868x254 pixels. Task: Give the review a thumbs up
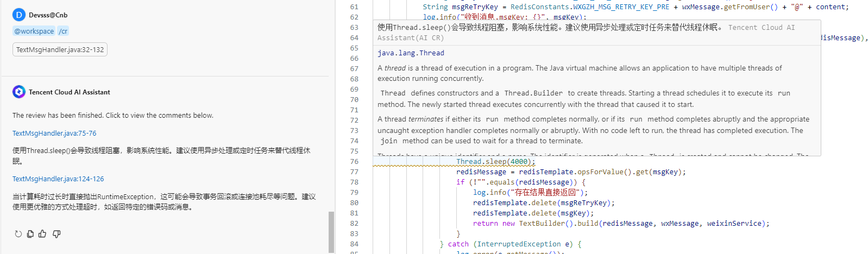[42, 234]
